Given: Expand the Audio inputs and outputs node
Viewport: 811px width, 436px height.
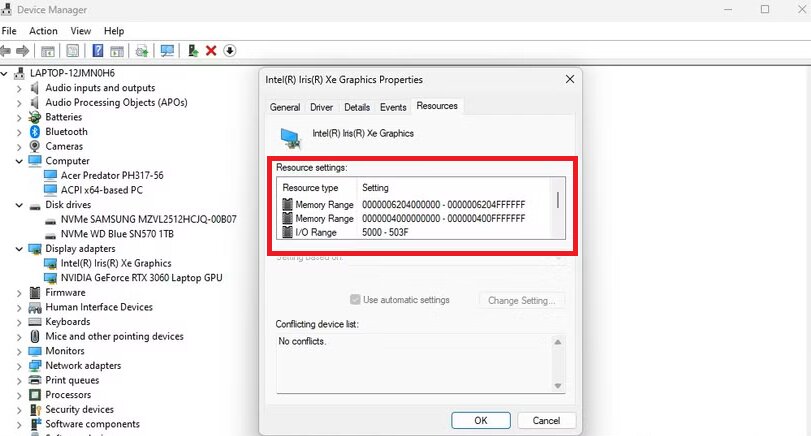Looking at the screenshot, I should tap(19, 88).
